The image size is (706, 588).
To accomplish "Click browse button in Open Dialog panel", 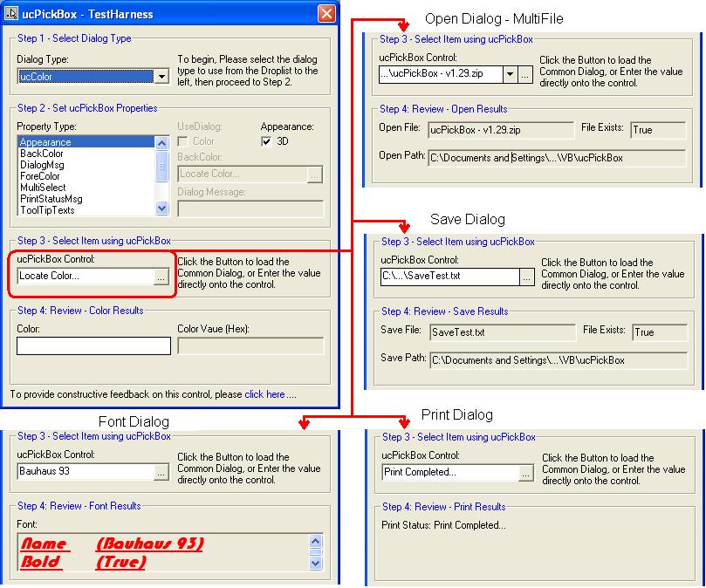I will 524,76.
